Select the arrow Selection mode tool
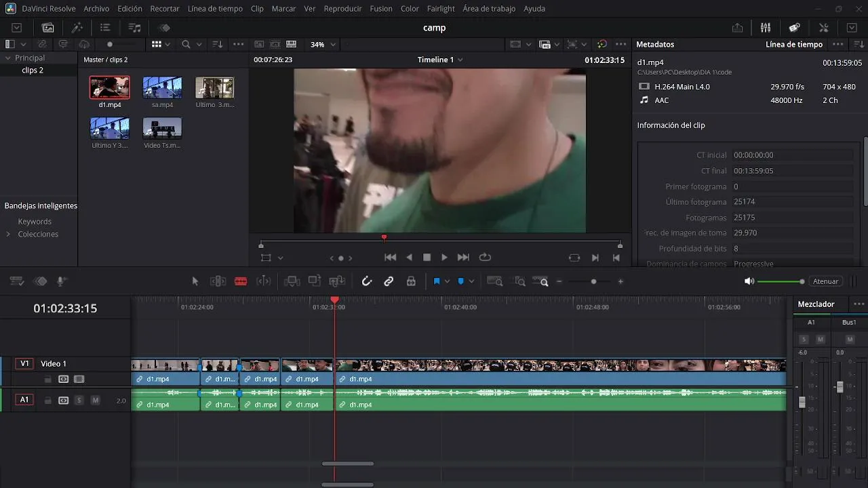 pyautogui.click(x=195, y=281)
